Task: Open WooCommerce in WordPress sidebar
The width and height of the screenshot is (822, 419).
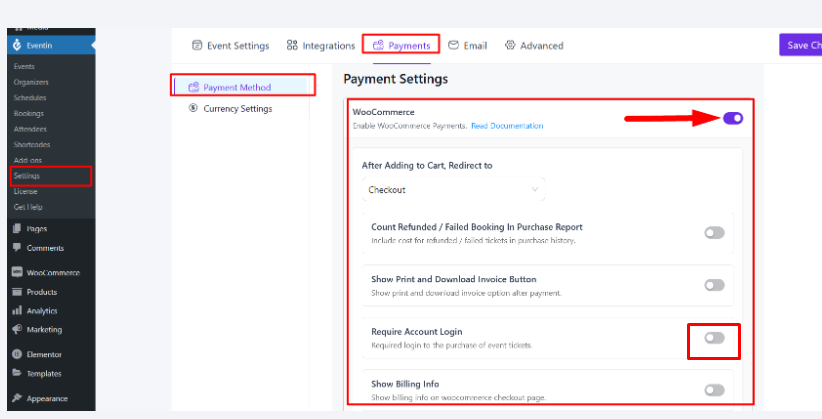Action: (51, 273)
